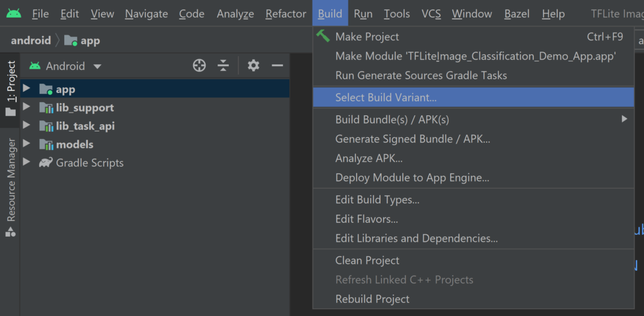The height and width of the screenshot is (316, 644).
Task: Click the Make Project hammer icon
Action: click(323, 36)
